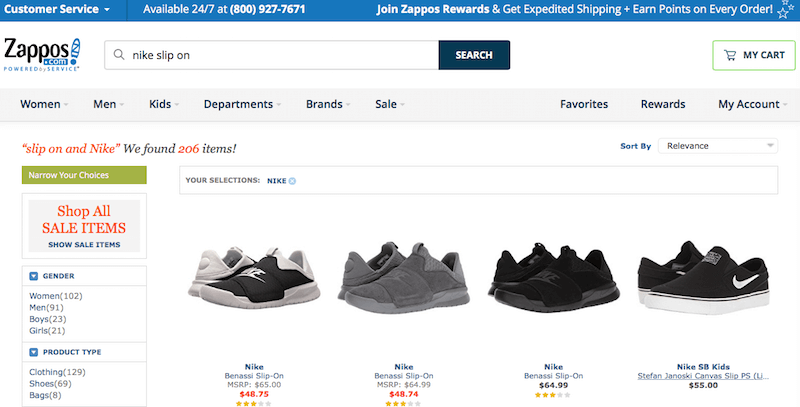
Task: Click into the search field with nike slip on
Action: point(271,55)
